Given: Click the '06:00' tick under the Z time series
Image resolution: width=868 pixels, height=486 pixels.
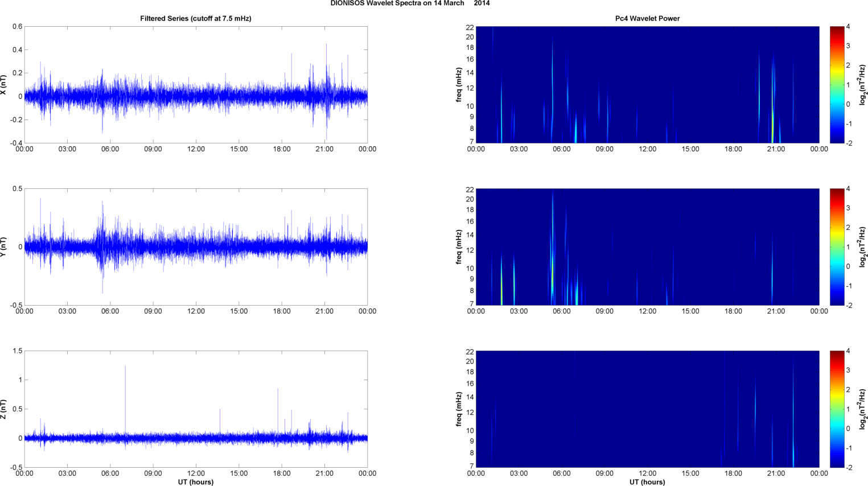Looking at the screenshot, I should click(x=110, y=473).
